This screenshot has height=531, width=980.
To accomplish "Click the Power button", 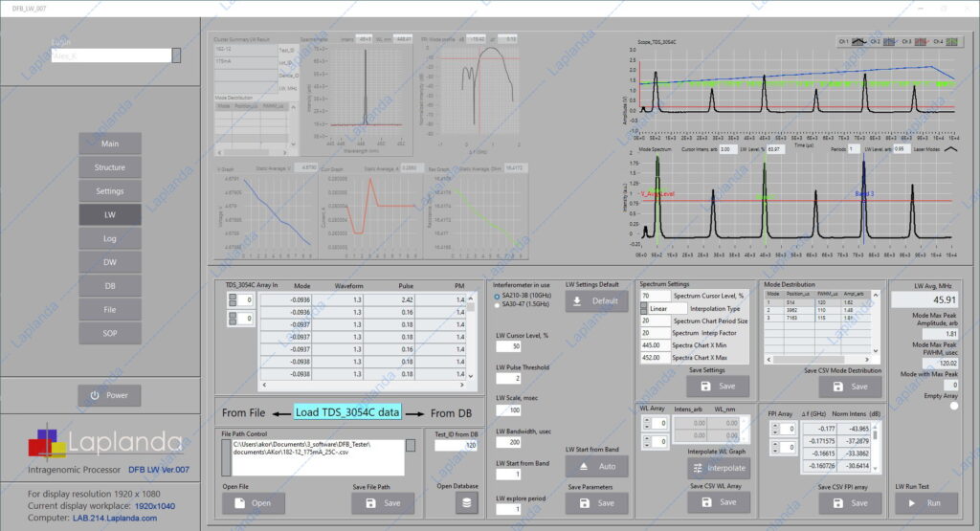I will pyautogui.click(x=110, y=395).
